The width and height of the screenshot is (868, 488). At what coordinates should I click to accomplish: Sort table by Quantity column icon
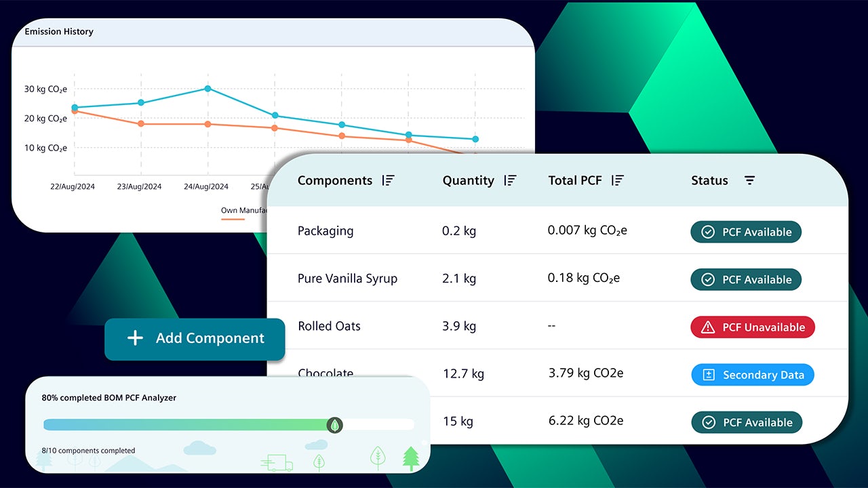pyautogui.click(x=510, y=180)
